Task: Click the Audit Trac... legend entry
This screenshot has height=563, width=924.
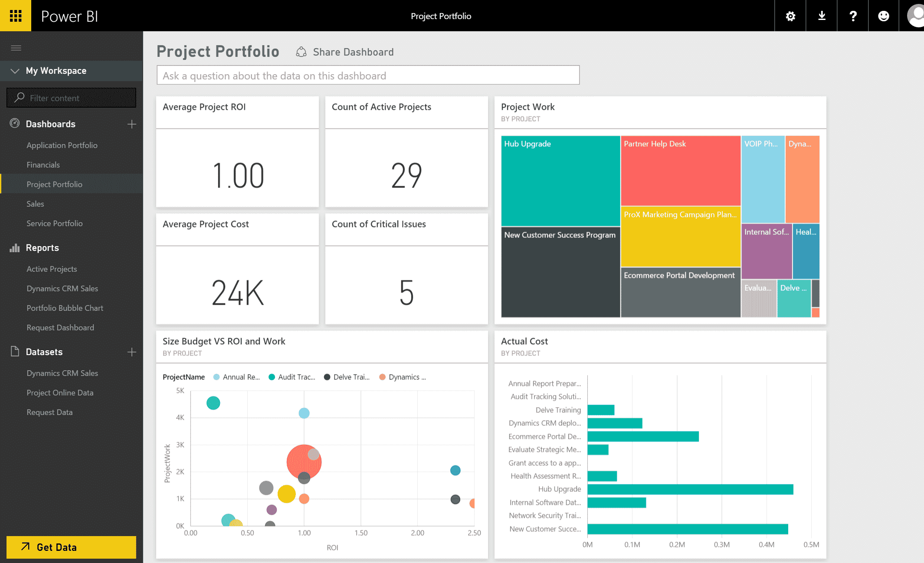Action: tap(292, 377)
